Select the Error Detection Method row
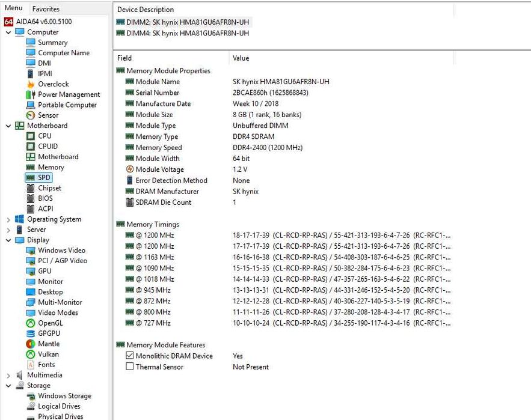 (283, 181)
